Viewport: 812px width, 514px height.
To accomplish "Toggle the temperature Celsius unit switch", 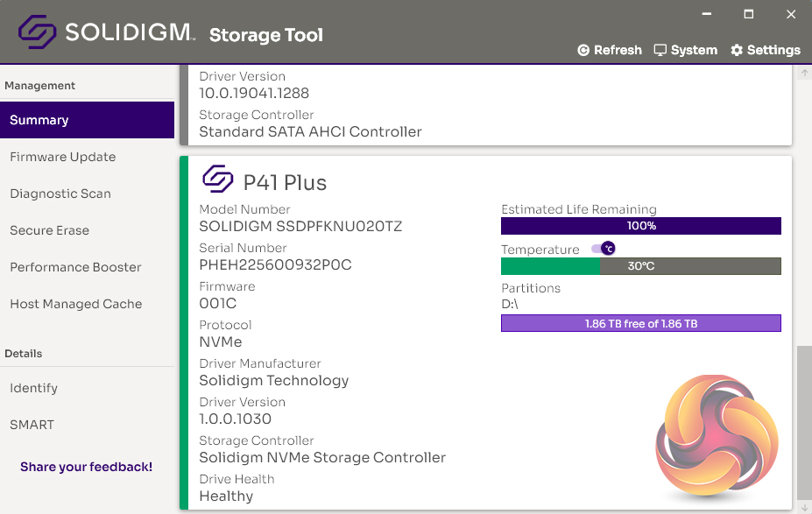I will click(604, 250).
